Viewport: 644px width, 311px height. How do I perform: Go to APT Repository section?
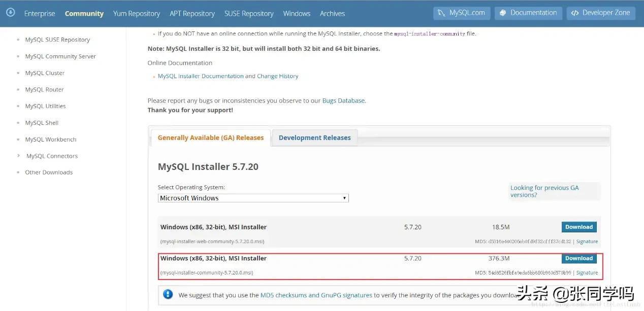(192, 13)
